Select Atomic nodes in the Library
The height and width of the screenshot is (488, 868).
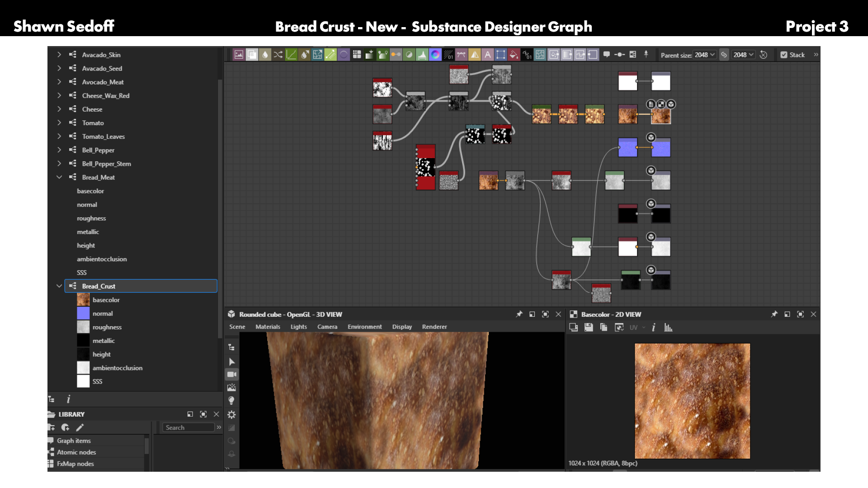(x=76, y=452)
